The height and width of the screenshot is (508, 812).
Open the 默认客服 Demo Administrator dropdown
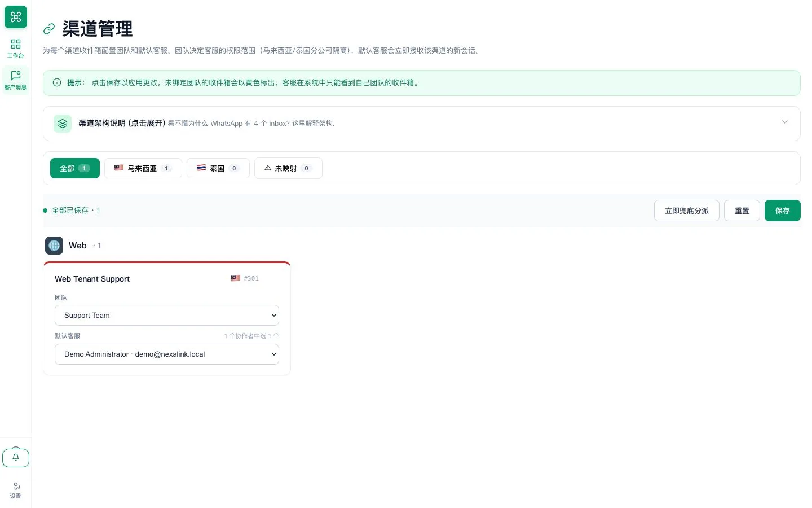pyautogui.click(x=167, y=354)
